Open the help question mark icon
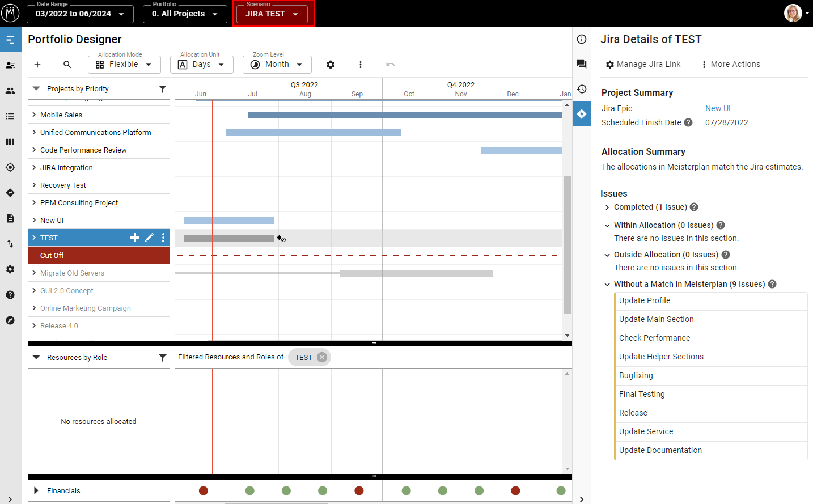Image resolution: width=813 pixels, height=504 pixels. coord(10,295)
